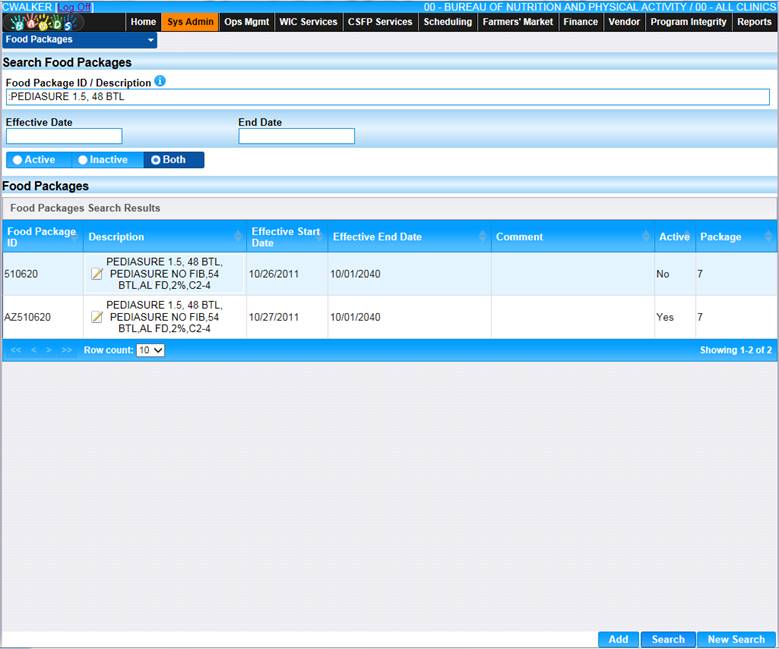Sort by Food Package ID column arrows
This screenshot has width=779, height=649.
[x=75, y=237]
